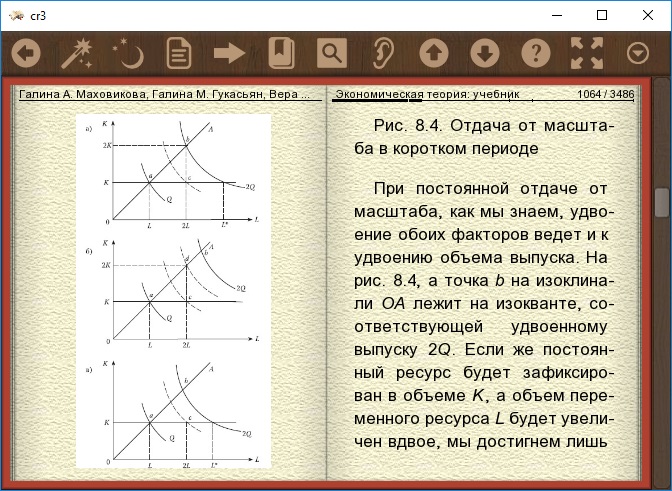Open the table of contents document icon
Screen dimensions: 672x491
click(x=178, y=53)
